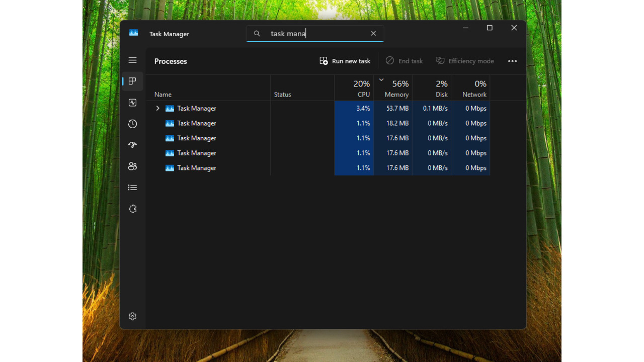Open the Services page icon
This screenshot has height=362, width=644.
click(132, 209)
